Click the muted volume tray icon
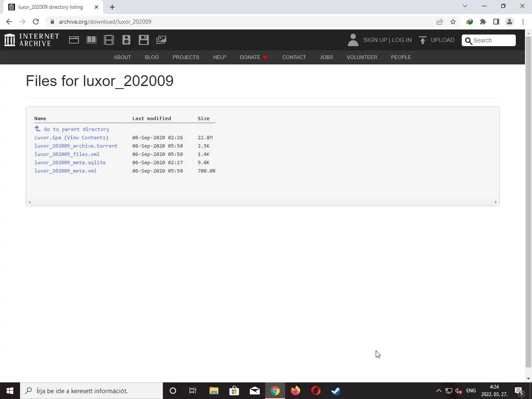Image resolution: width=532 pixels, height=399 pixels. 459,391
